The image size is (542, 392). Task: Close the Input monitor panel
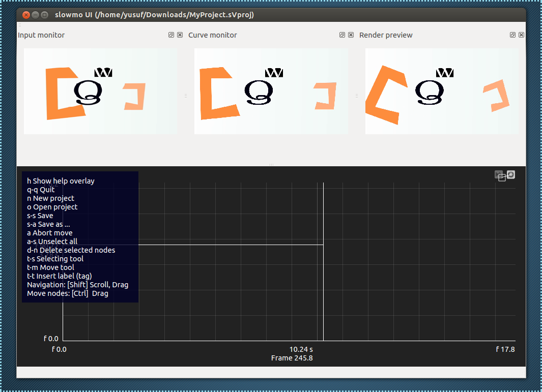[x=180, y=35]
